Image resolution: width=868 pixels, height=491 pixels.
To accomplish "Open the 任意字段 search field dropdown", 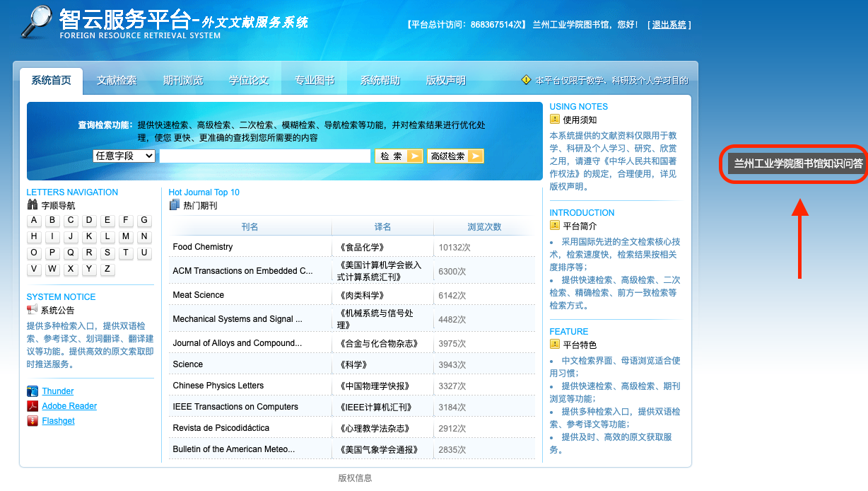I will click(124, 156).
